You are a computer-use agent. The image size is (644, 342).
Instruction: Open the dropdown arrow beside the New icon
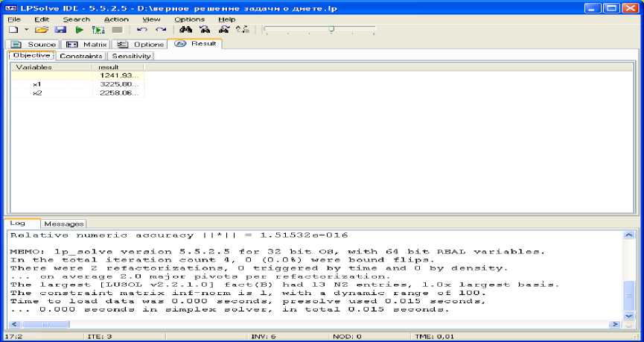(x=26, y=30)
